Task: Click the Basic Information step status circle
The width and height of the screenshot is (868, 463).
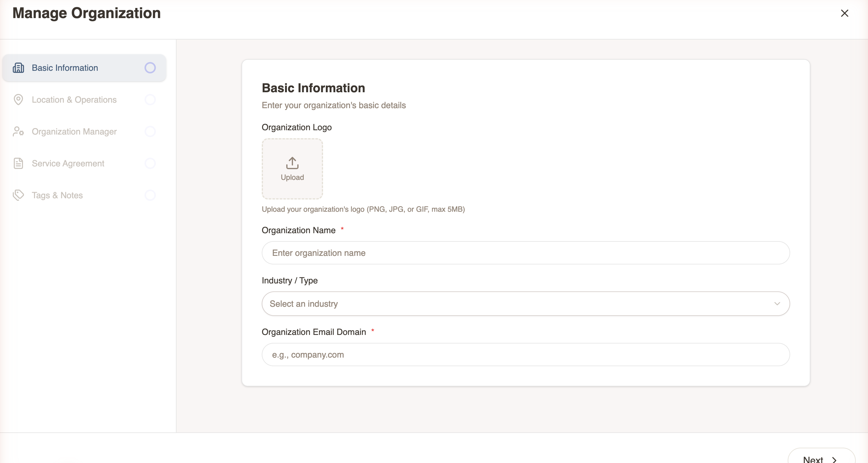Action: (150, 68)
